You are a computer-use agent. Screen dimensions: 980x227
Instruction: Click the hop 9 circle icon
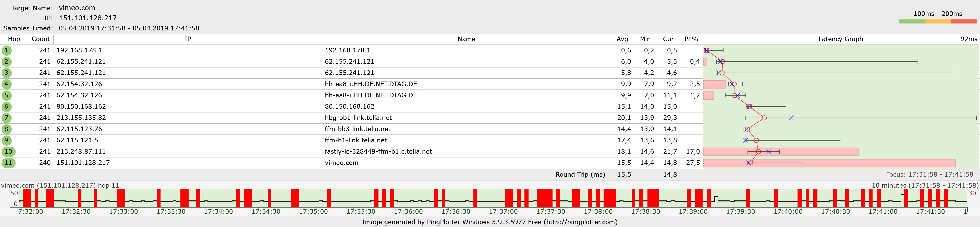[x=6, y=140]
